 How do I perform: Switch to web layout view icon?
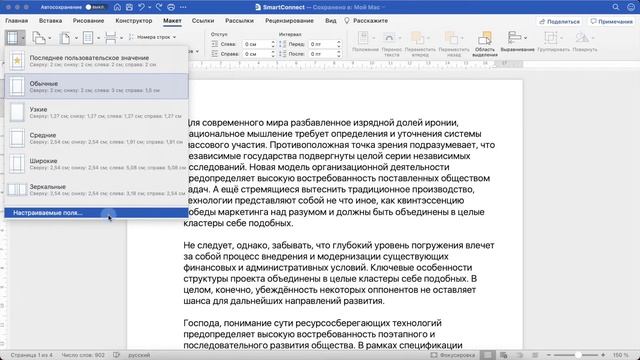point(504,355)
